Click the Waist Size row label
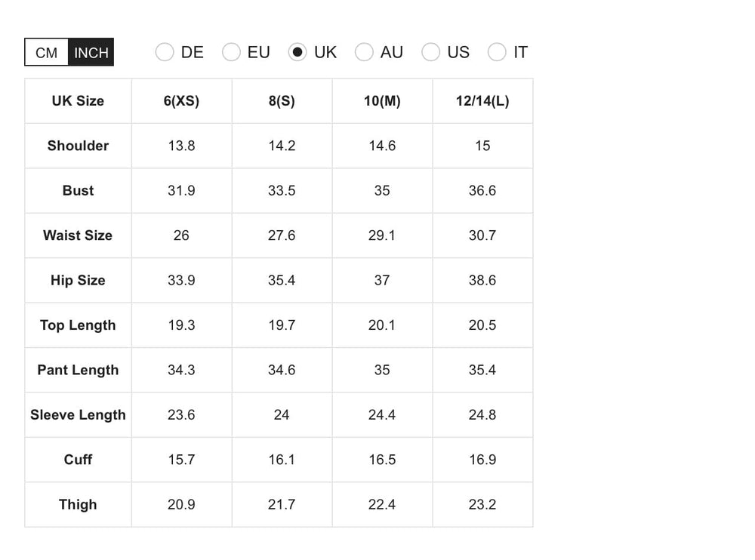Viewport: 755px width, 560px height. pos(78,235)
